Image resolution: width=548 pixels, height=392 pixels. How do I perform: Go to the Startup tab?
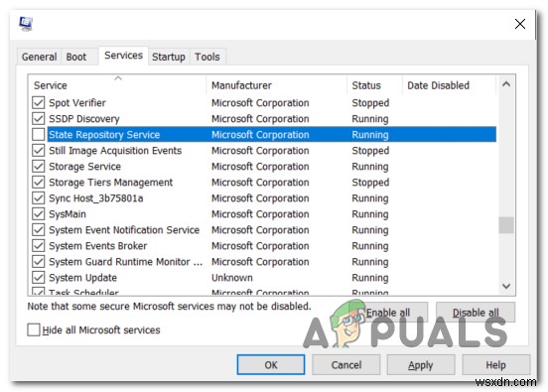(169, 57)
